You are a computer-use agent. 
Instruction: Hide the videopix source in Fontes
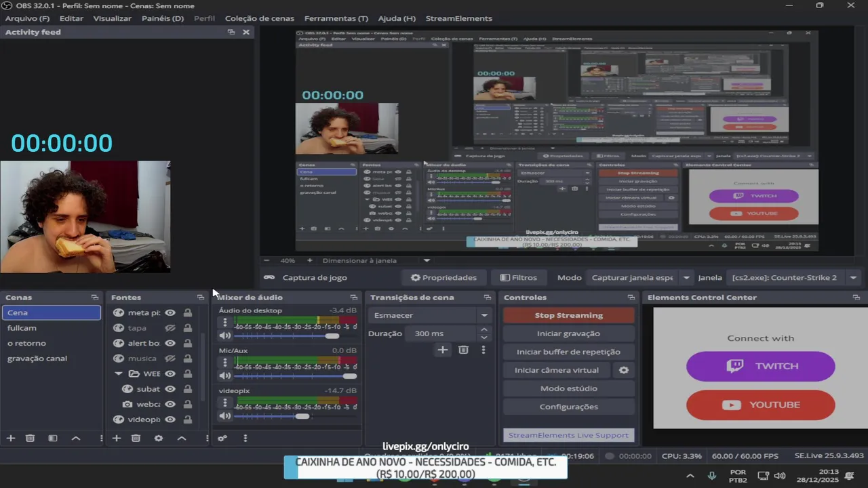click(x=170, y=420)
